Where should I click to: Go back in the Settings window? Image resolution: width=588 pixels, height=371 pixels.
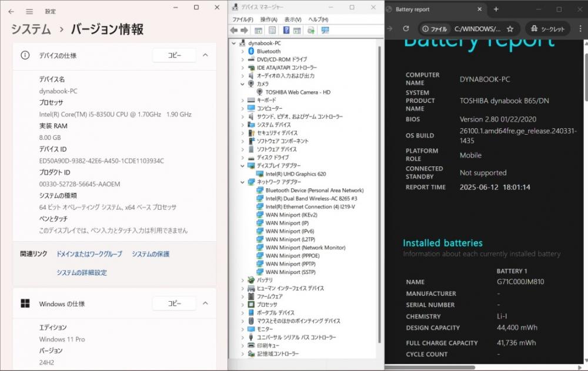click(11, 12)
